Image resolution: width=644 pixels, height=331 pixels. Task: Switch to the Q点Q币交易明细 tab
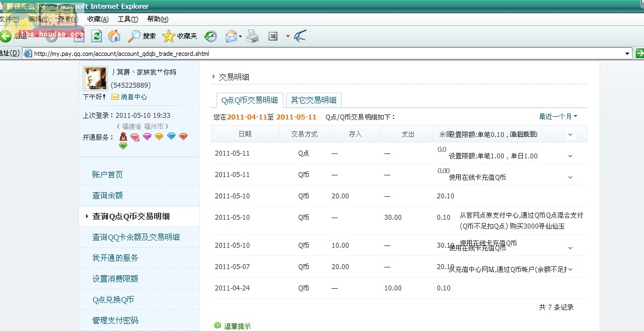click(x=249, y=100)
